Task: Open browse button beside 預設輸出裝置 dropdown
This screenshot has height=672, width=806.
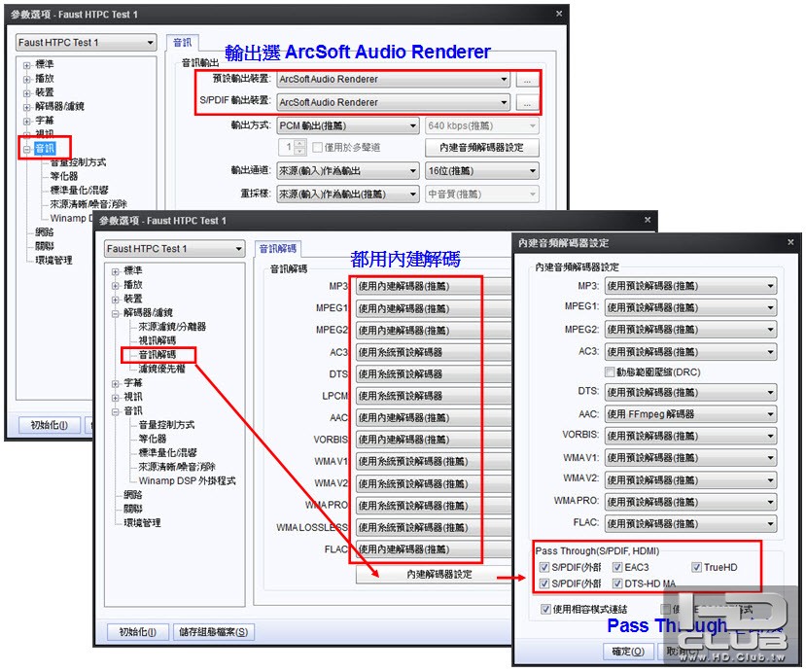Action: (527, 80)
